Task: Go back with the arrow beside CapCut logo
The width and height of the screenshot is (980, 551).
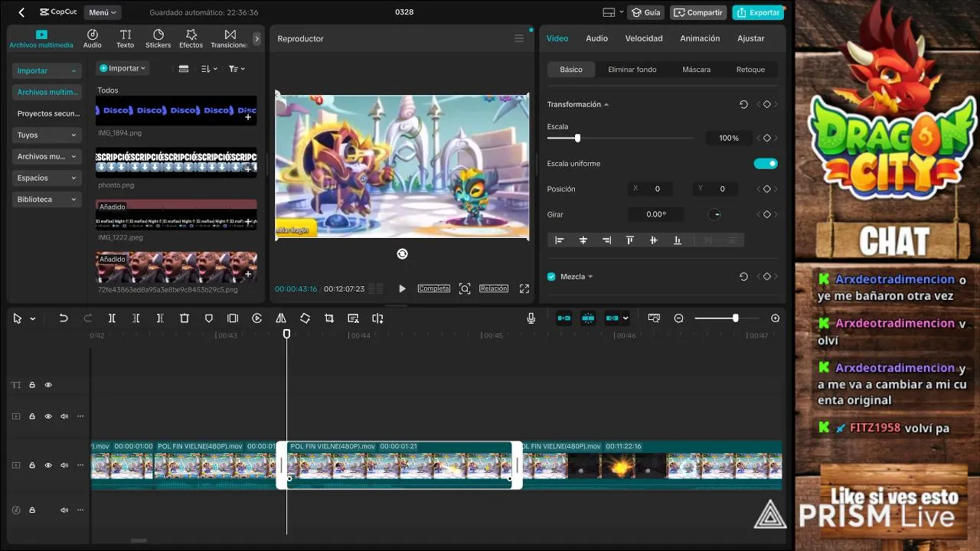Action: (21, 12)
